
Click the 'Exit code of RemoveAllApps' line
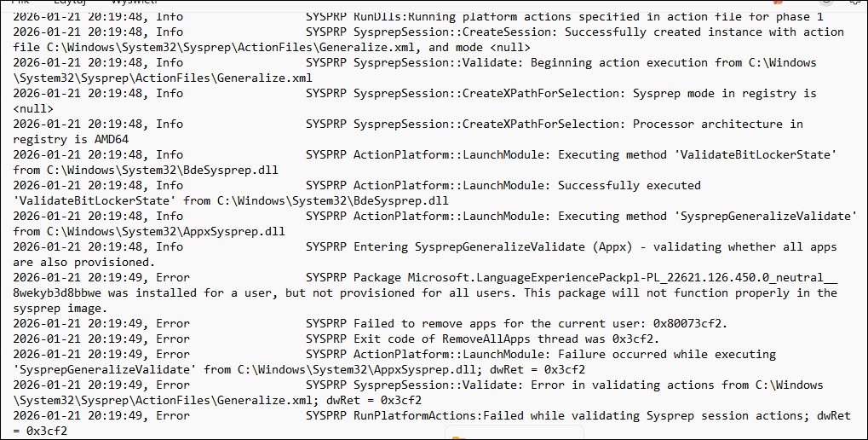pos(477,339)
